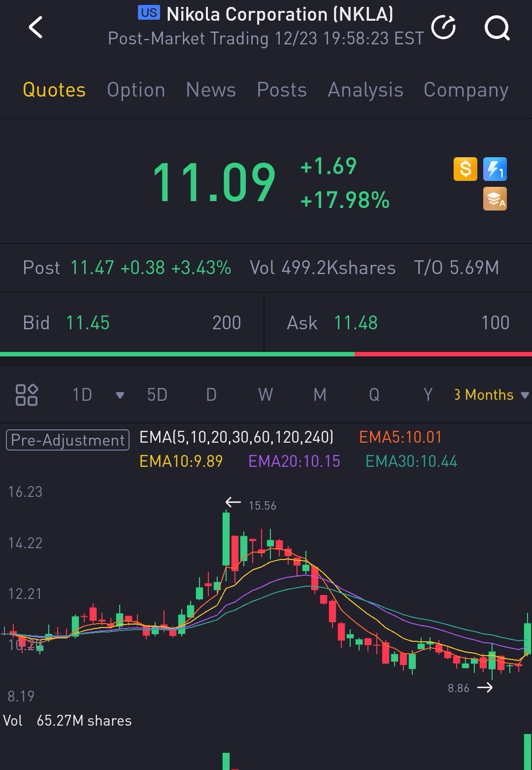Image resolution: width=532 pixels, height=770 pixels.
Task: Select the Y yearly chart interval
Action: (428, 395)
